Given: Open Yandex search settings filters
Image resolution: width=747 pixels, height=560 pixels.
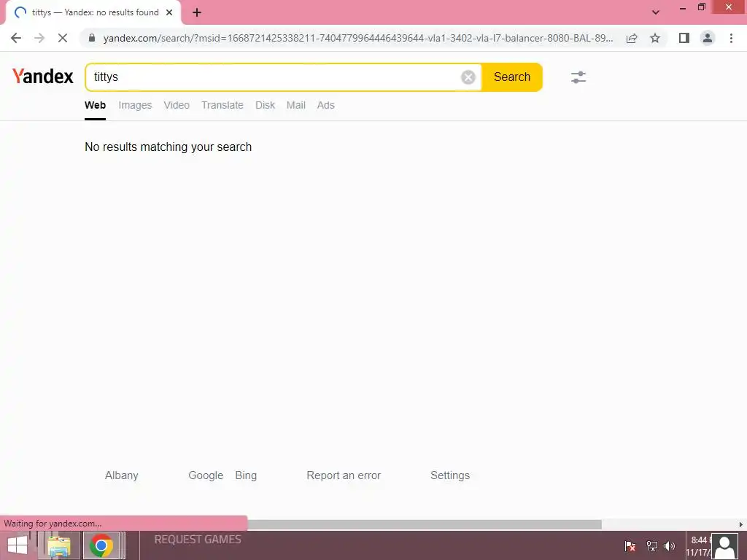Looking at the screenshot, I should (578, 77).
